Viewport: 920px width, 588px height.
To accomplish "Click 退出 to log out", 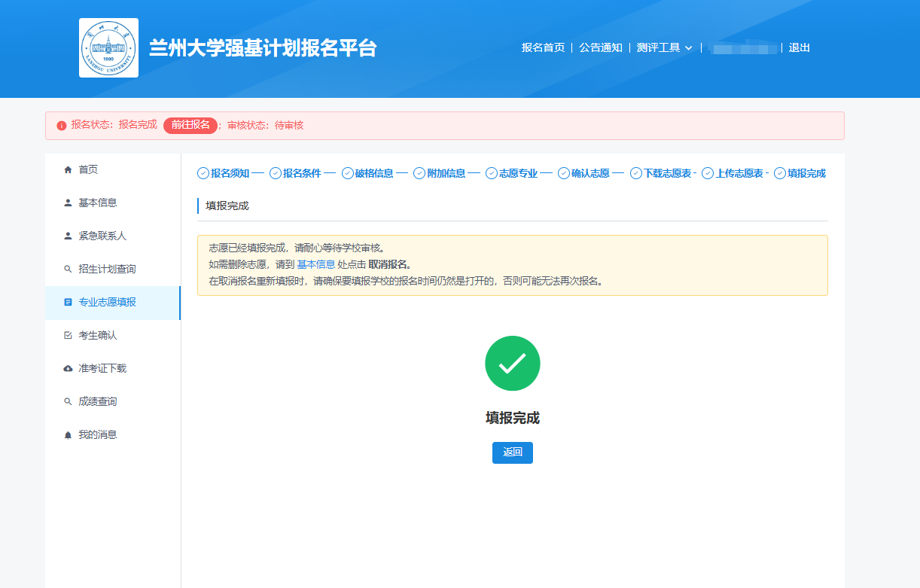I will pos(799,47).
